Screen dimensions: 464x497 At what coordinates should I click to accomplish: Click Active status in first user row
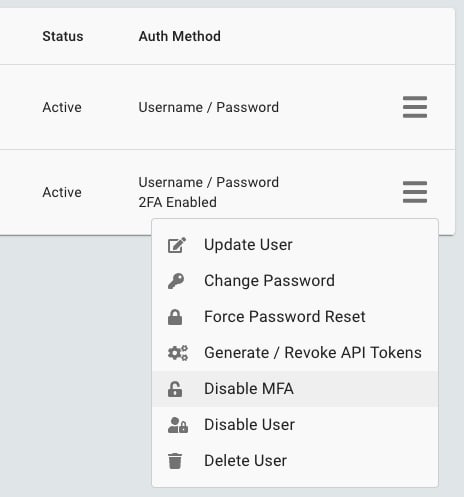[62, 107]
